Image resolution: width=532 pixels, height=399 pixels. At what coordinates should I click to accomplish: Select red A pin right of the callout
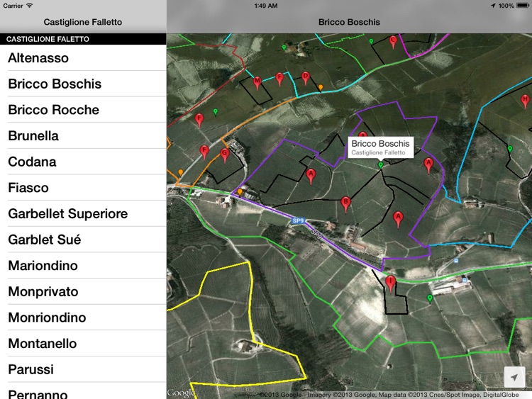(428, 165)
